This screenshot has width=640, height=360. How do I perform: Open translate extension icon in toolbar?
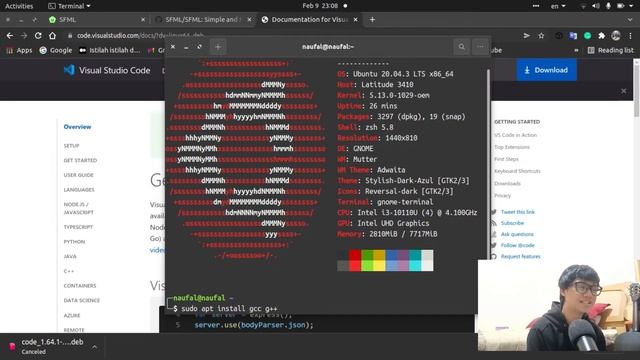click(x=573, y=36)
